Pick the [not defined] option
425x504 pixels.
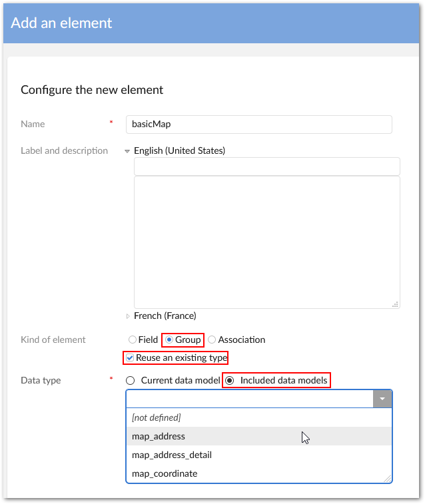coord(157,417)
